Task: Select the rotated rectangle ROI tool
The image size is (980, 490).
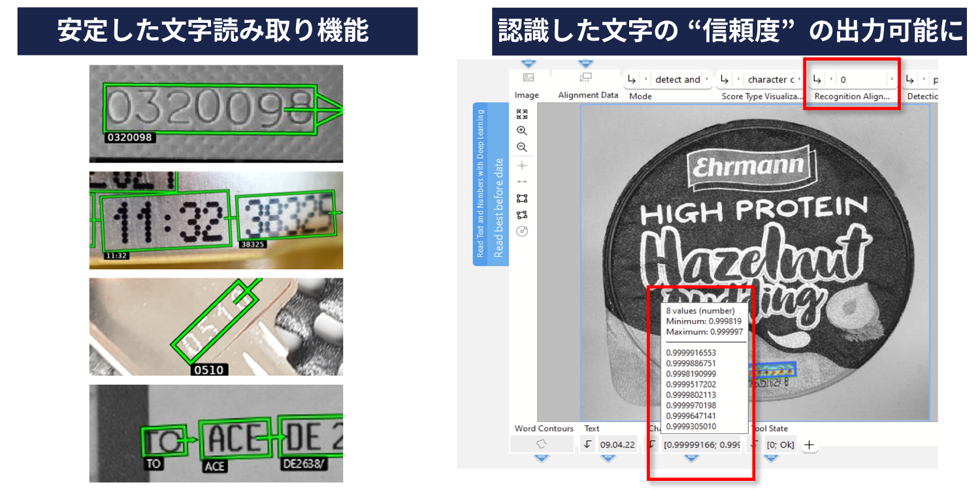Action: (x=521, y=214)
